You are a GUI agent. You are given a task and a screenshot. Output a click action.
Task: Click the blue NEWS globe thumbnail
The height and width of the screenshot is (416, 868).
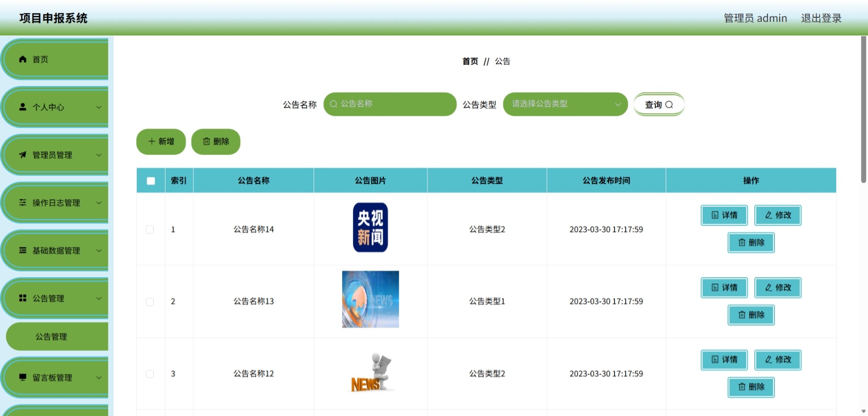click(370, 299)
